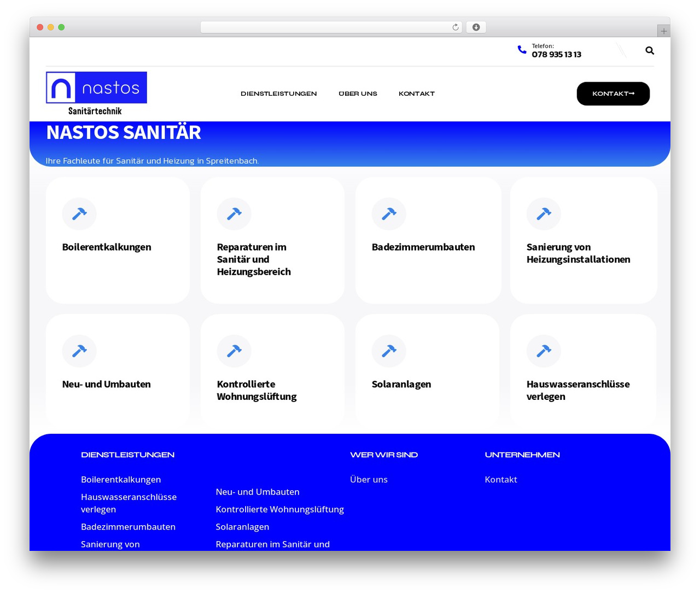The height and width of the screenshot is (593, 700).
Task: Click hammer icon above Solaranlagen
Action: pyautogui.click(x=389, y=351)
